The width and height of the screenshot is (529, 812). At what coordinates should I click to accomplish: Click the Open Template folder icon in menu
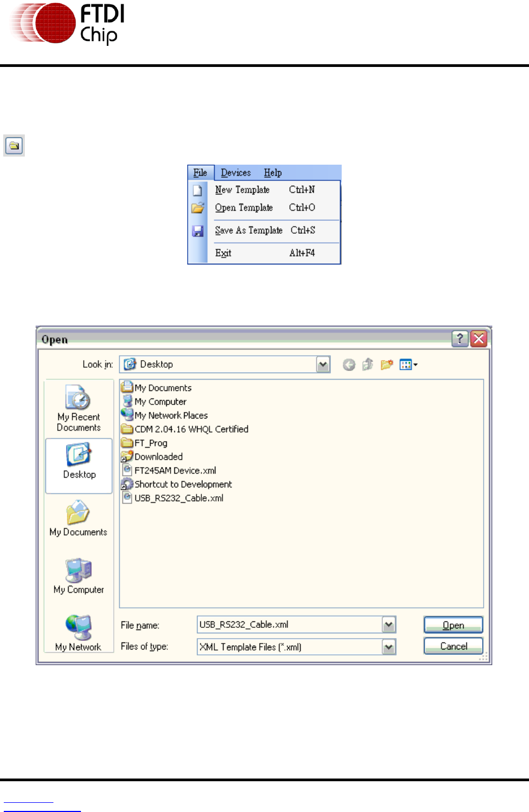click(198, 208)
